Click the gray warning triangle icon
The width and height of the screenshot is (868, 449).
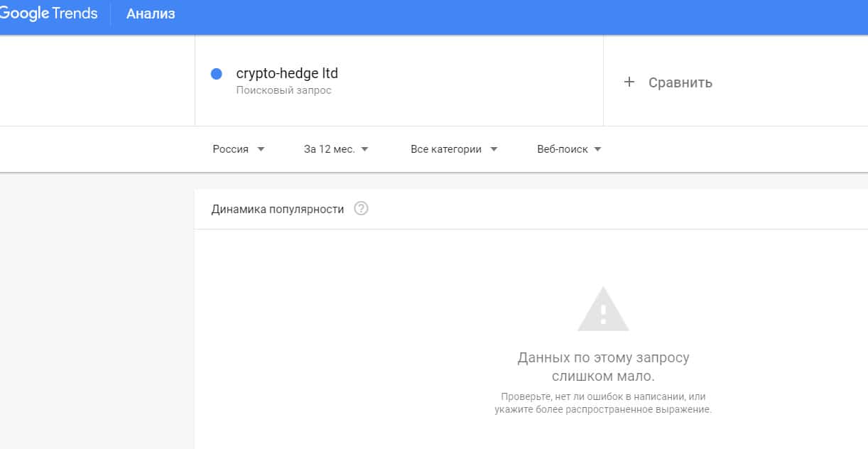[603, 310]
